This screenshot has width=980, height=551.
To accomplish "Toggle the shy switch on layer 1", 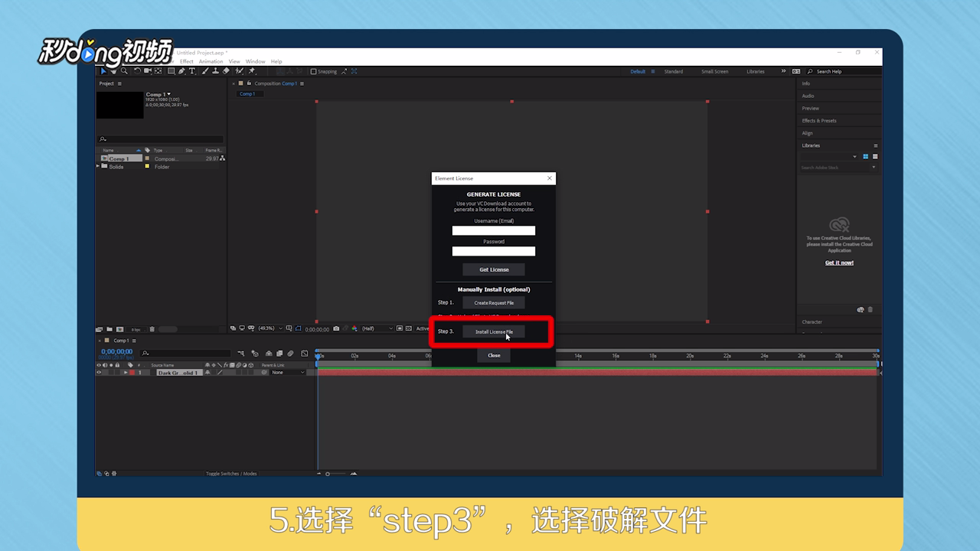I will point(207,373).
